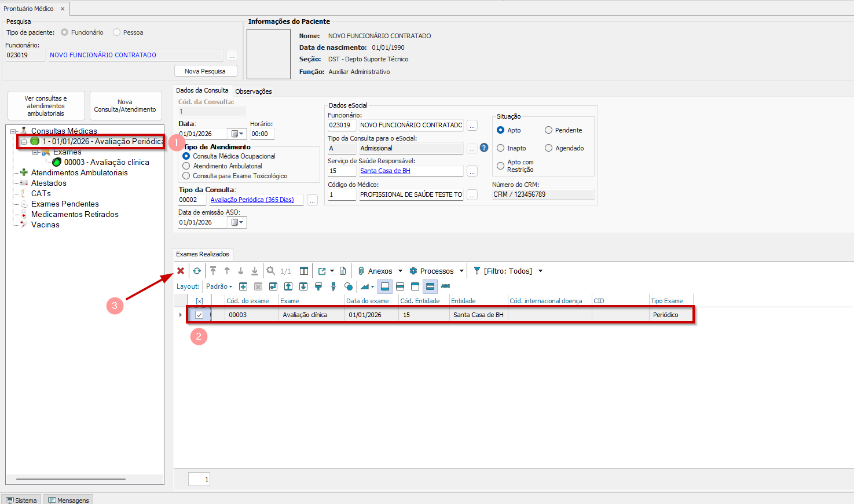Select the Atestados tree item
854x504 pixels.
click(49, 183)
